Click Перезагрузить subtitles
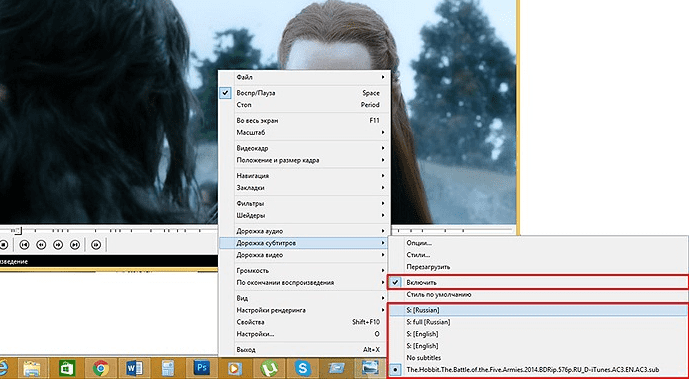 click(x=538, y=267)
